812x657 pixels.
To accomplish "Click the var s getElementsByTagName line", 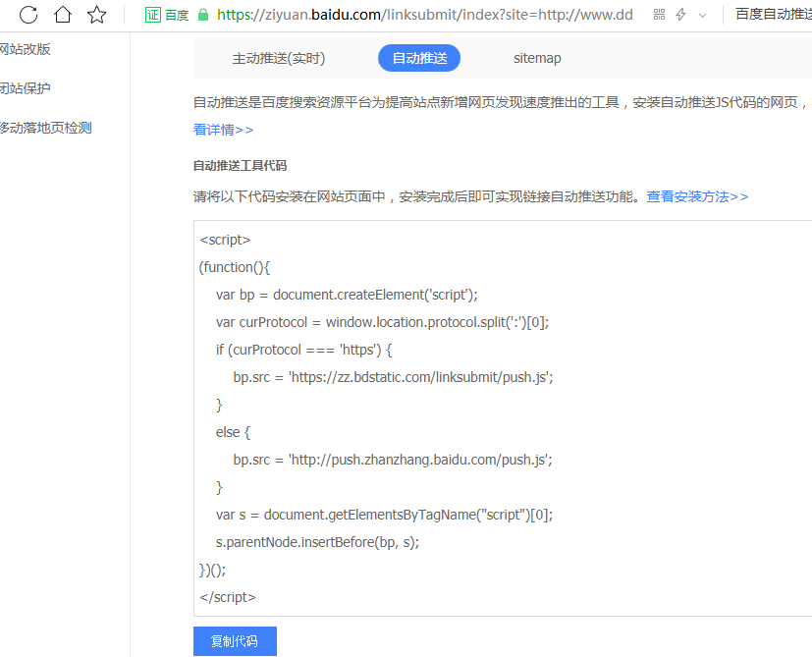I will [384, 515].
